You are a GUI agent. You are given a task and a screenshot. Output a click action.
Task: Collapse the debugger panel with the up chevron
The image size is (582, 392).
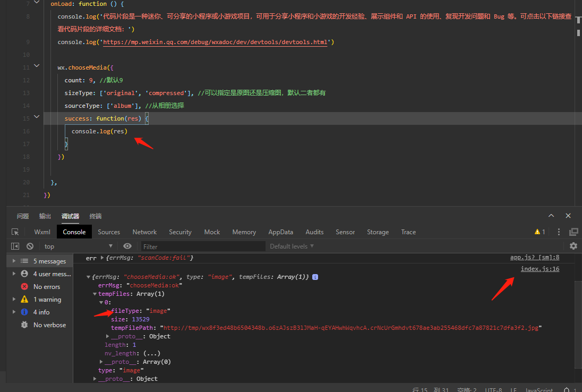(x=551, y=216)
